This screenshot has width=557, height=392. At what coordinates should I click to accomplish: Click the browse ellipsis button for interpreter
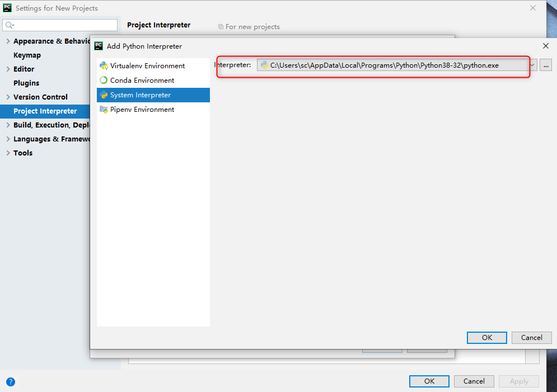(546, 65)
